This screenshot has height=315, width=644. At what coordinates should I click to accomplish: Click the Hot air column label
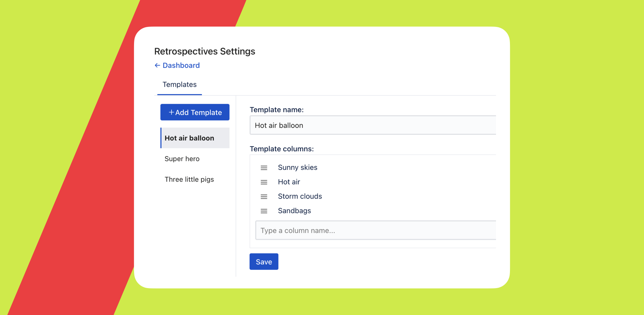tap(289, 182)
